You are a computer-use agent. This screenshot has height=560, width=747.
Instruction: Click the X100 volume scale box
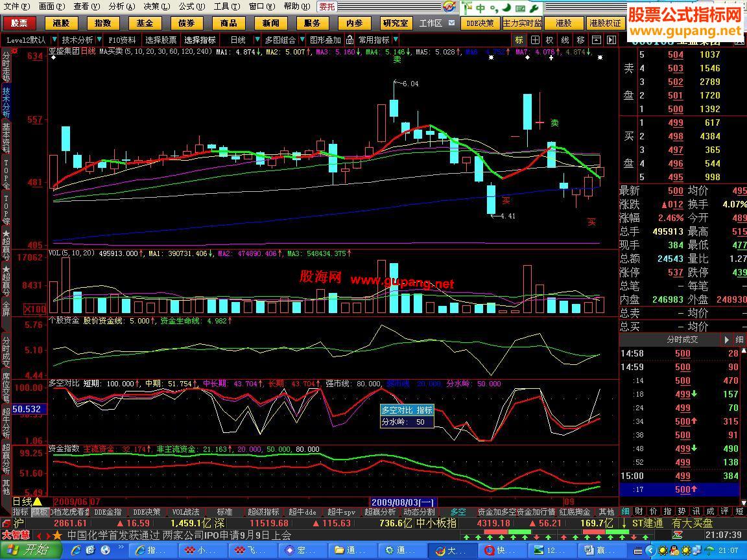(35, 309)
